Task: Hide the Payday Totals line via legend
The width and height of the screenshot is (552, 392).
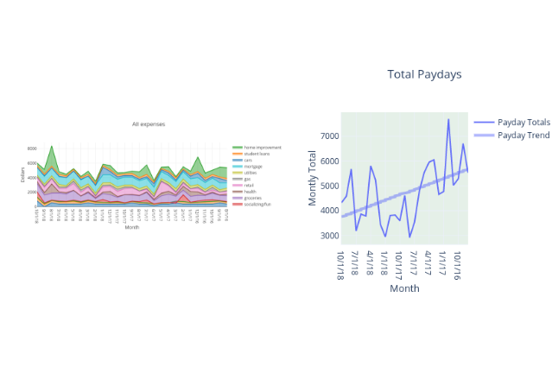Action: (x=523, y=123)
